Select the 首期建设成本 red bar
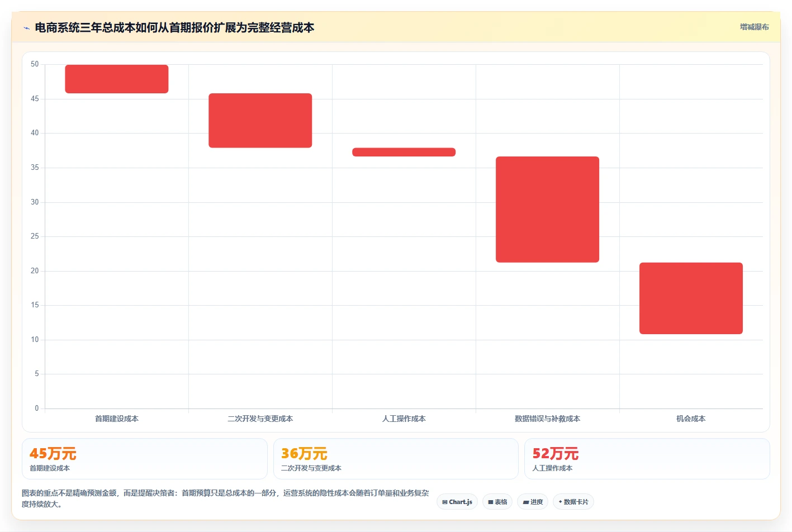The height and width of the screenshot is (532, 792). (x=117, y=79)
